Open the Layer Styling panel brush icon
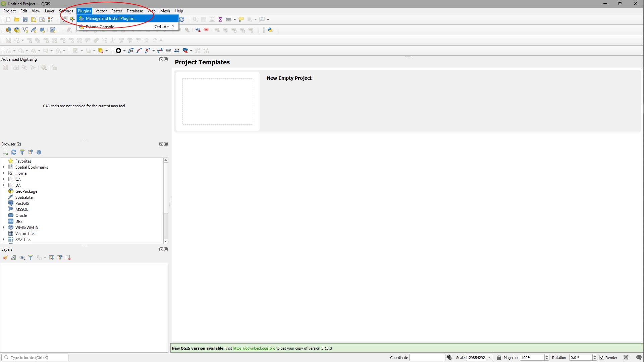 [5, 257]
